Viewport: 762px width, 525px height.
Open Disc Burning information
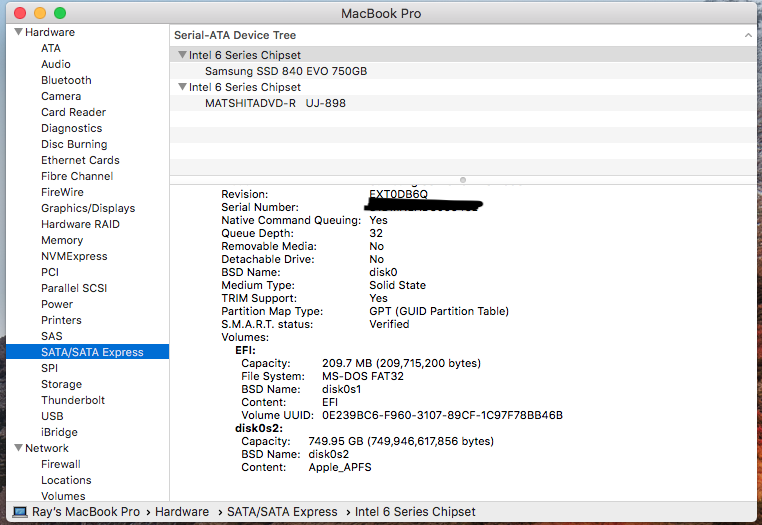74,144
